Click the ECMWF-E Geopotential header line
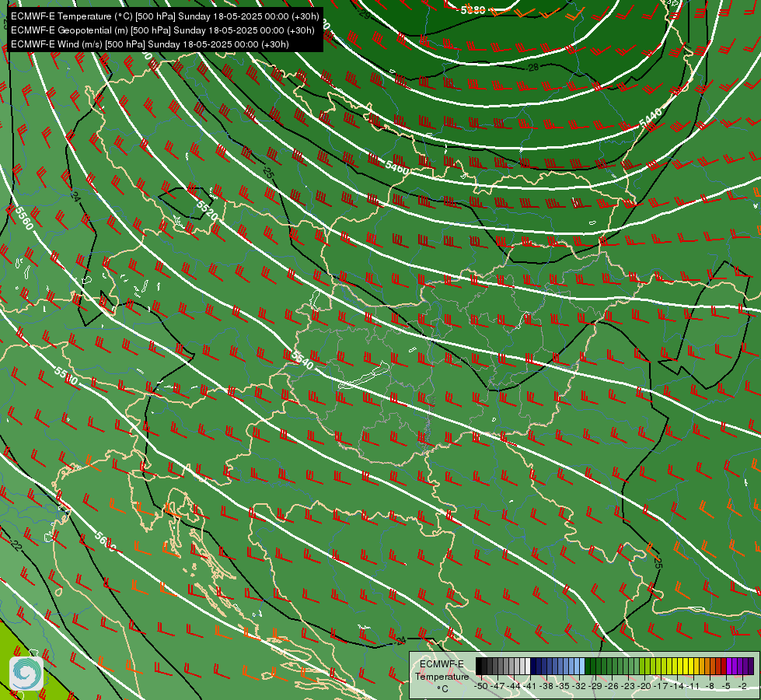The height and width of the screenshot is (700, 761). 162,30
